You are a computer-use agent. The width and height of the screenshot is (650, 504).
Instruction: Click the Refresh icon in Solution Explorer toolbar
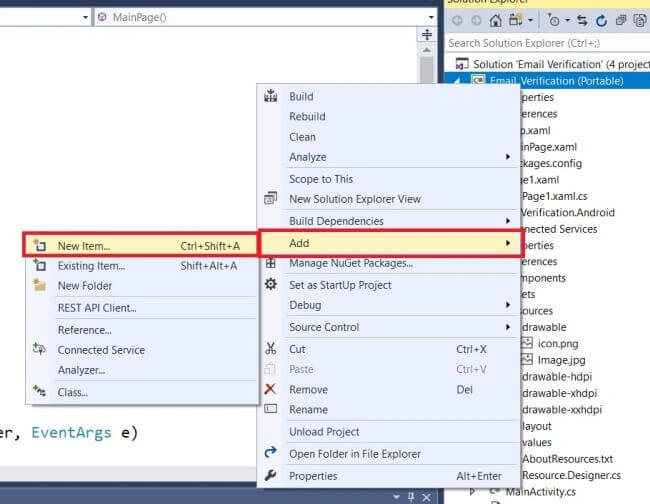[x=601, y=20]
